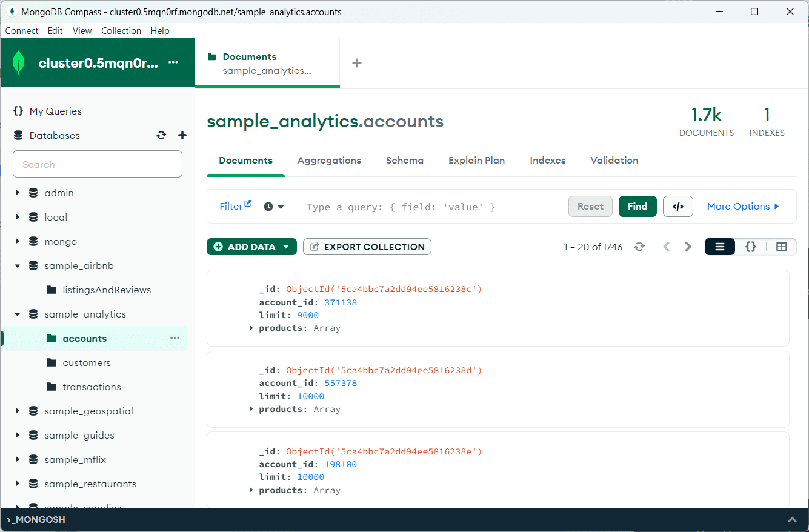This screenshot has height=532, width=809.
Task: Click the limit value 9000
Action: [x=308, y=315]
